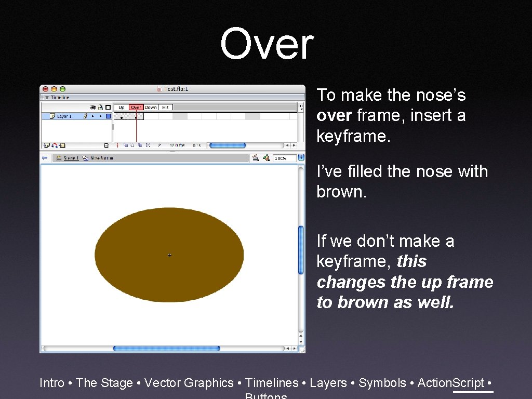Delete the selected layer with trash icon
The height and width of the screenshot is (399, 532).
click(x=106, y=145)
